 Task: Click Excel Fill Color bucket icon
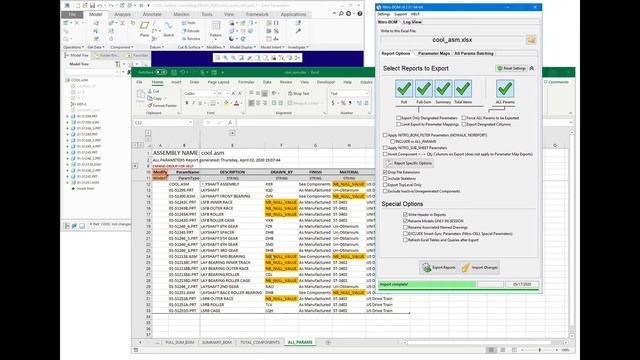226,103
